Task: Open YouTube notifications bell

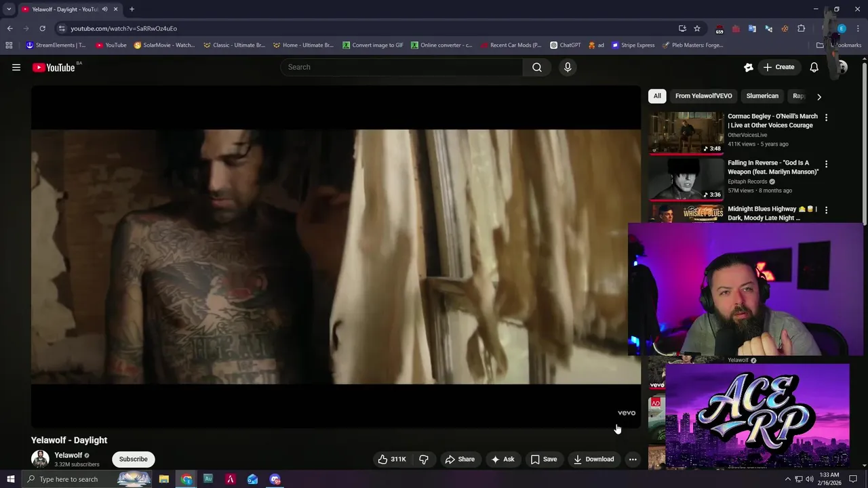Action: [814, 67]
